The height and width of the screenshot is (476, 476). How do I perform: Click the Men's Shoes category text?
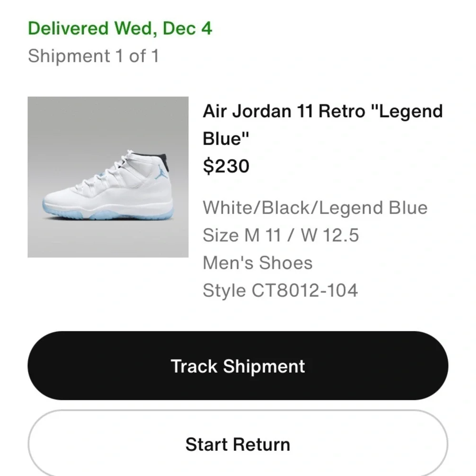(258, 263)
